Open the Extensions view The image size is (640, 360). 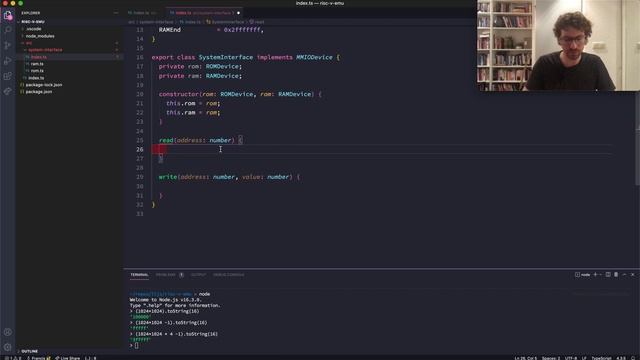pyautogui.click(x=8, y=76)
